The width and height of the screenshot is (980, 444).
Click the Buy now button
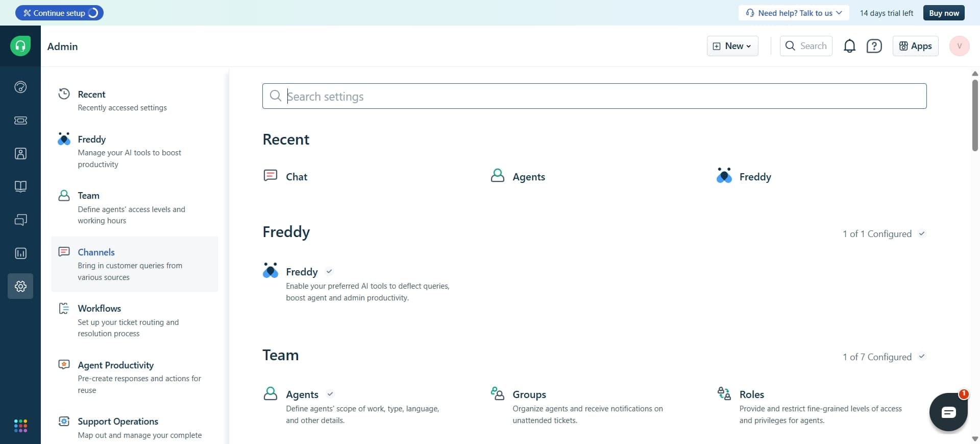tap(943, 13)
